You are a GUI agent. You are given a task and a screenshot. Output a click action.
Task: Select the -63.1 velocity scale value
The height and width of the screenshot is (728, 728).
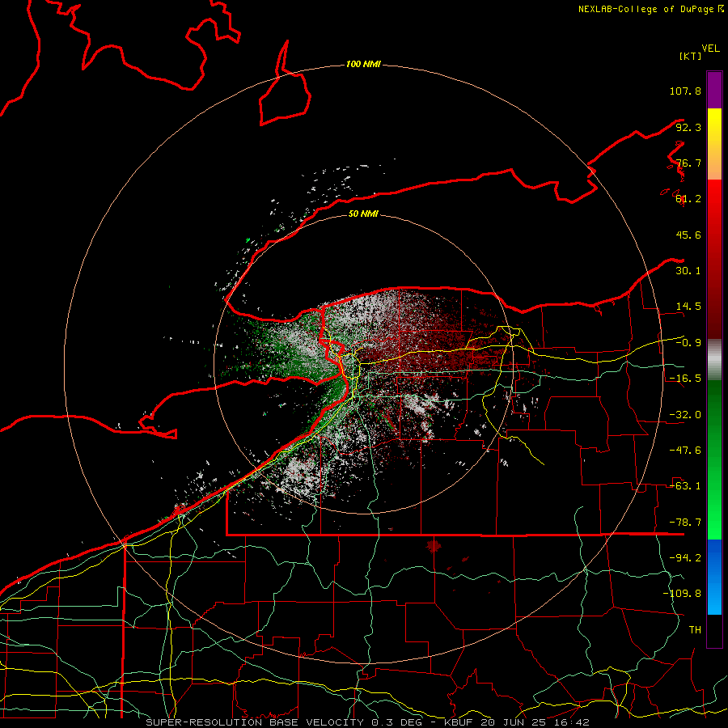(x=685, y=486)
